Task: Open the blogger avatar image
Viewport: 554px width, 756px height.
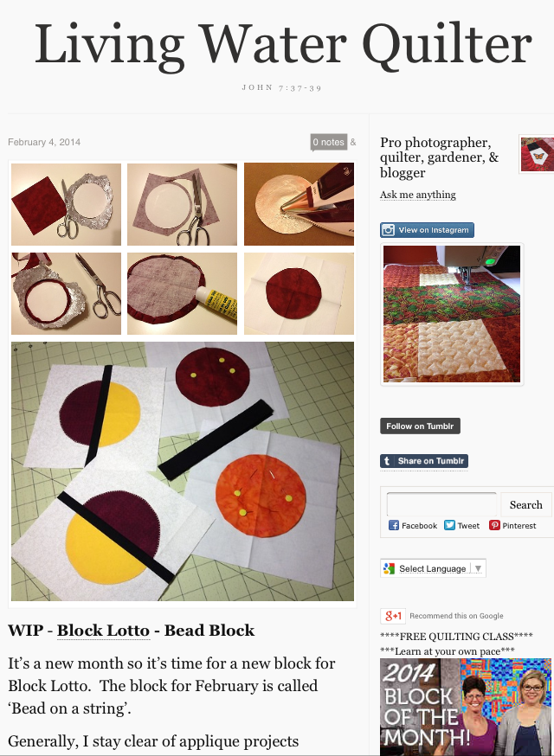Action: (537, 153)
